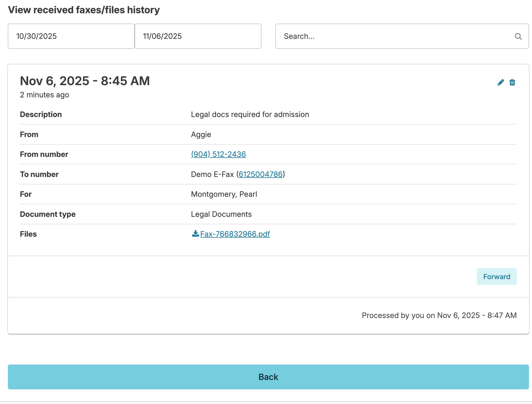532x404 pixels.
Task: Click the sender name Aggie
Action: click(x=201, y=134)
